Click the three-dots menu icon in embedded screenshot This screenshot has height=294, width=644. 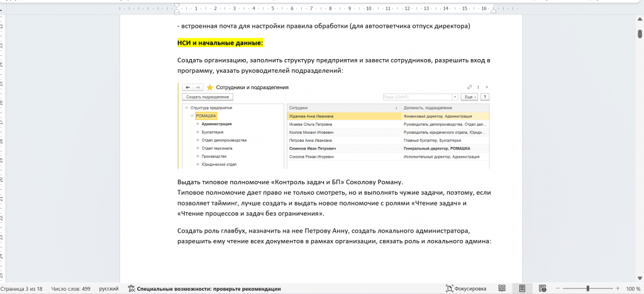point(479,87)
